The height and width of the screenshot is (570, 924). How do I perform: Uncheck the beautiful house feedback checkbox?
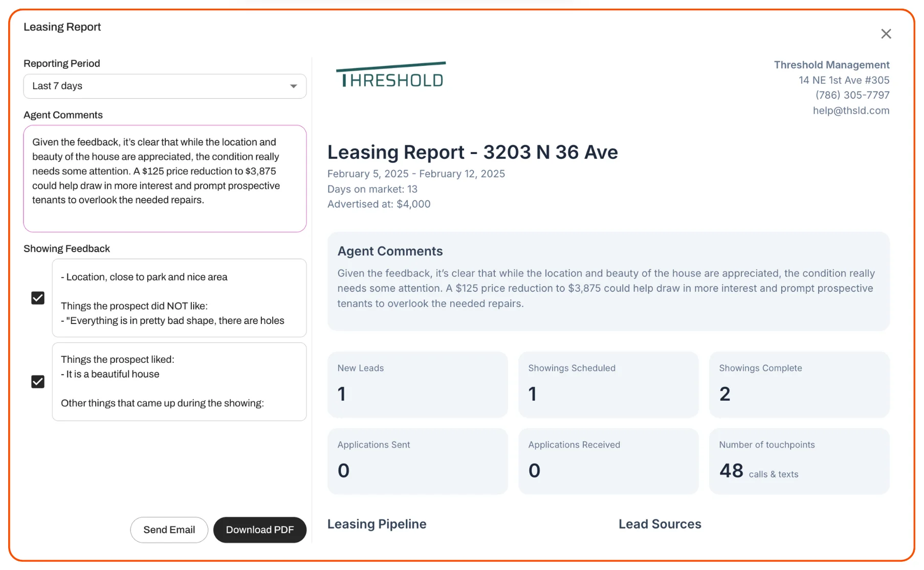click(x=38, y=382)
